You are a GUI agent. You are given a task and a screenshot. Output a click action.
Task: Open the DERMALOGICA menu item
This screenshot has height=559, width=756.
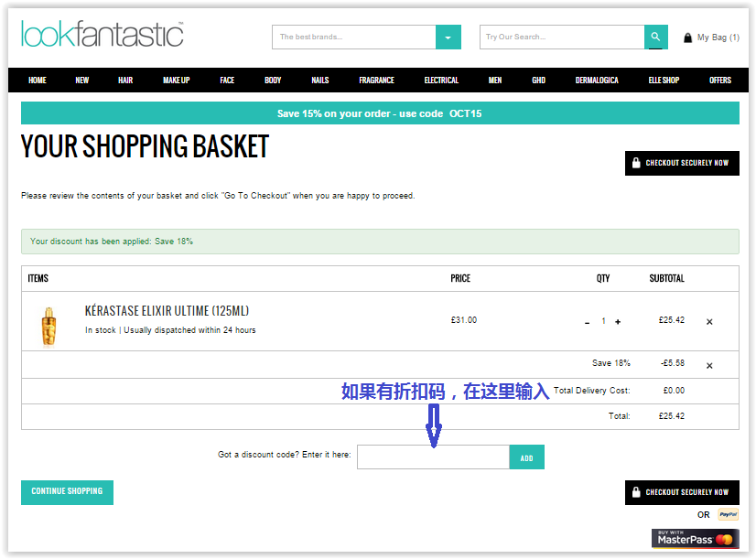(x=597, y=80)
